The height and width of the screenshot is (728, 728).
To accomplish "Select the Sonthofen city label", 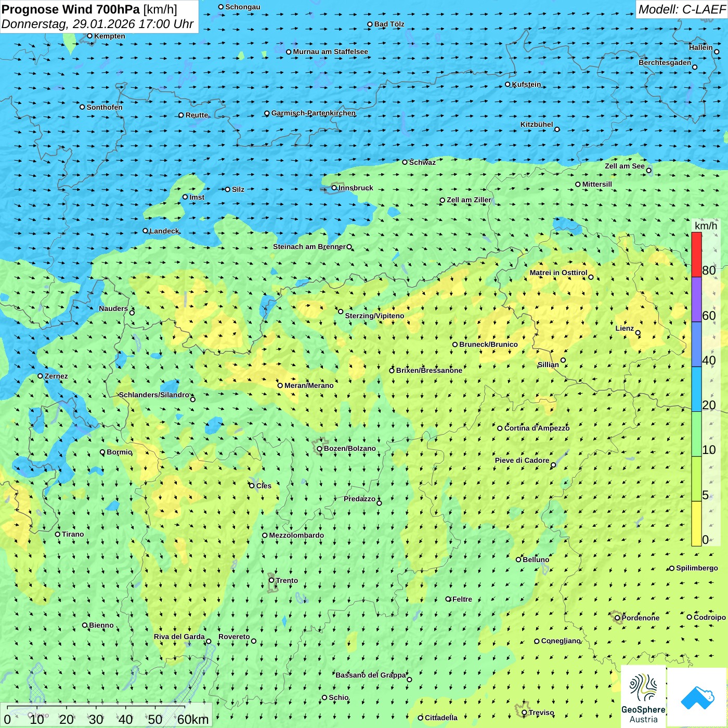I will point(105,107).
